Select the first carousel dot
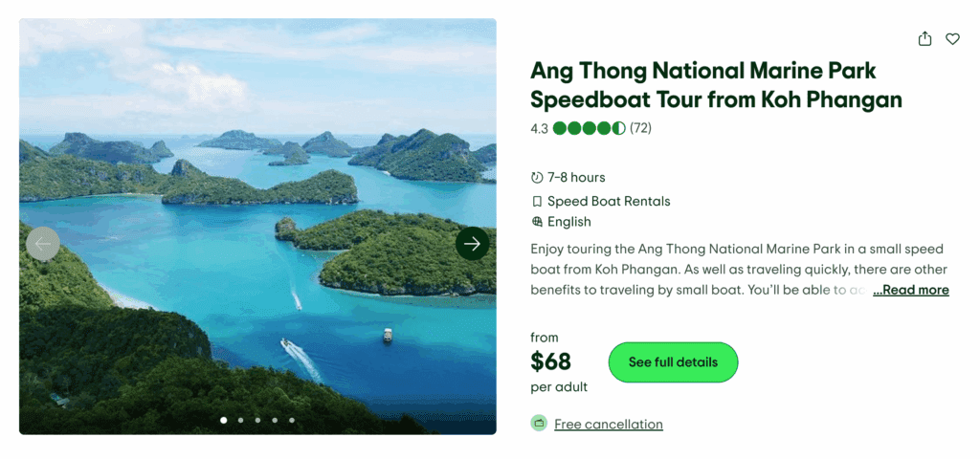 point(224,420)
